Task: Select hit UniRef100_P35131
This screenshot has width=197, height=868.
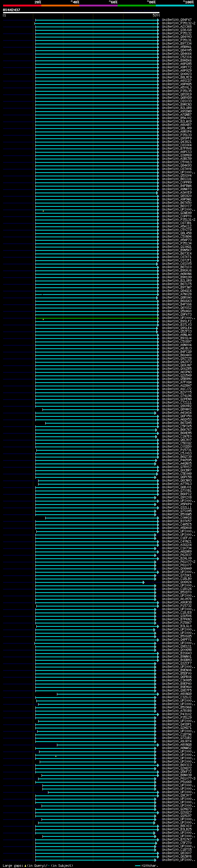Action: [177, 40]
